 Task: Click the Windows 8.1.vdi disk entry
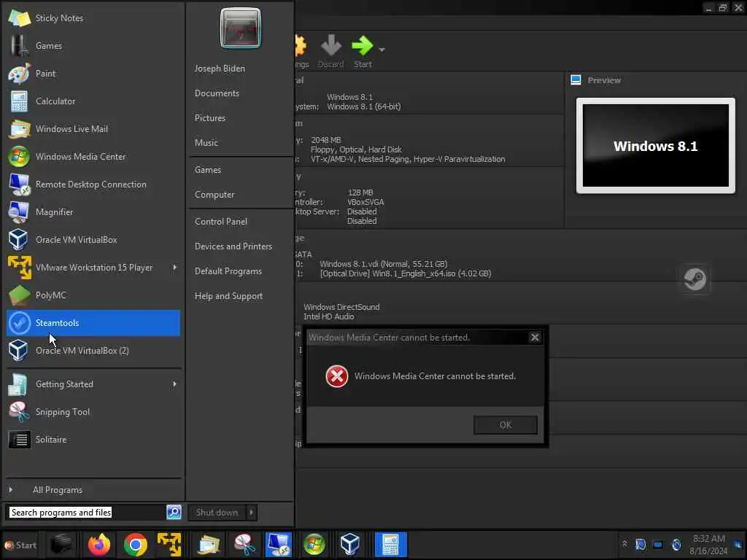point(384,264)
